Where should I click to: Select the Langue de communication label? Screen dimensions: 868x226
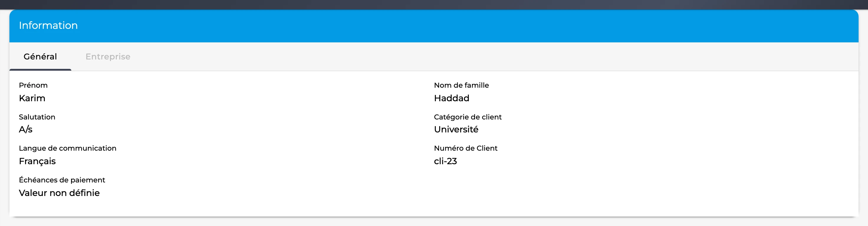tap(68, 148)
